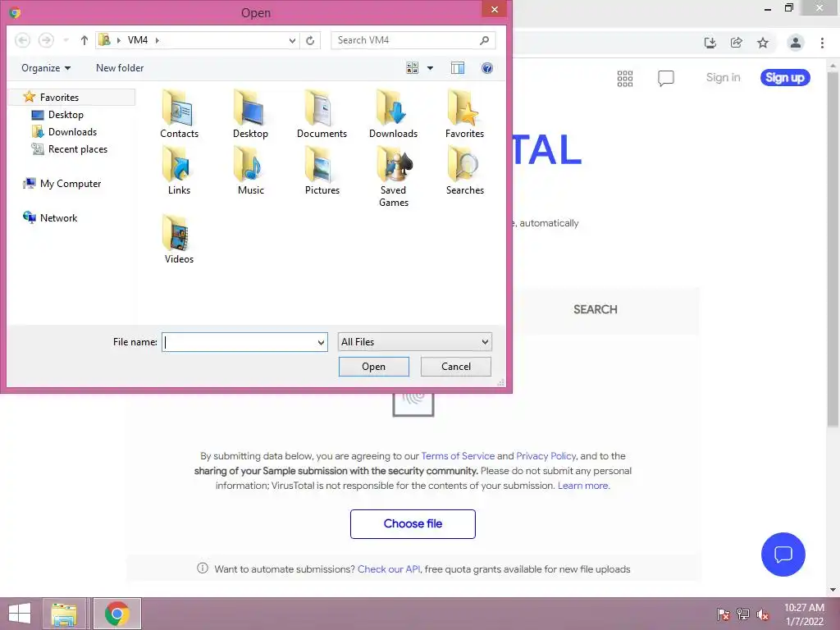Click the muted volume tray icon

(763, 614)
